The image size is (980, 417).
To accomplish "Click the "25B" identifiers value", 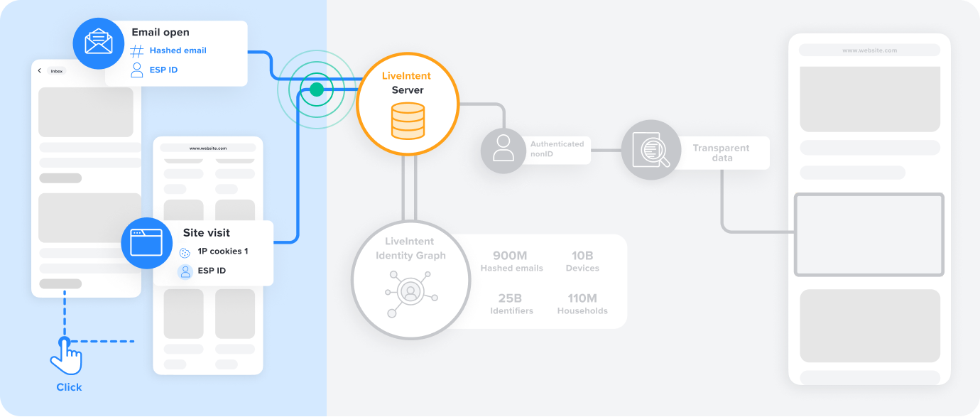I will coord(511,298).
